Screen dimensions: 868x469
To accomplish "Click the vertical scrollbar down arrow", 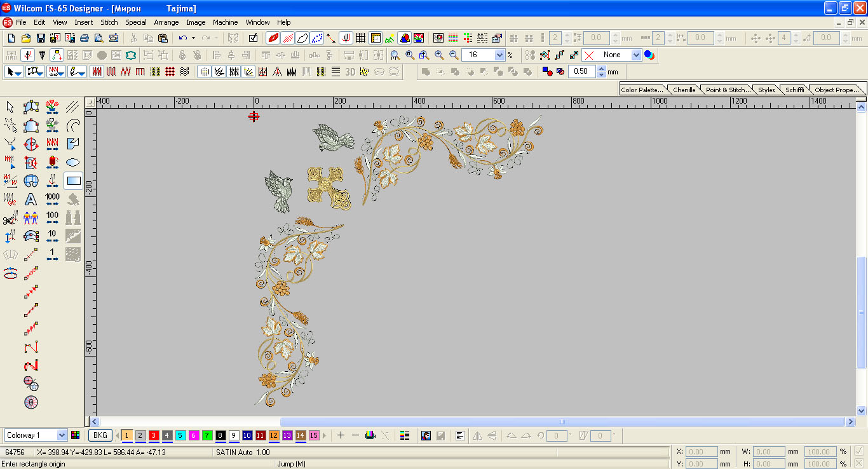I will [862, 411].
